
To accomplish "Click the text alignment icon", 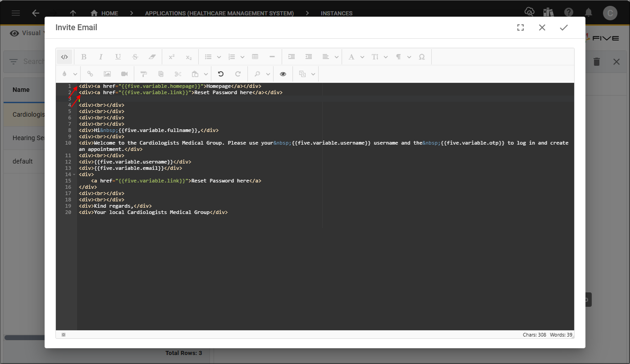I will pos(326,57).
